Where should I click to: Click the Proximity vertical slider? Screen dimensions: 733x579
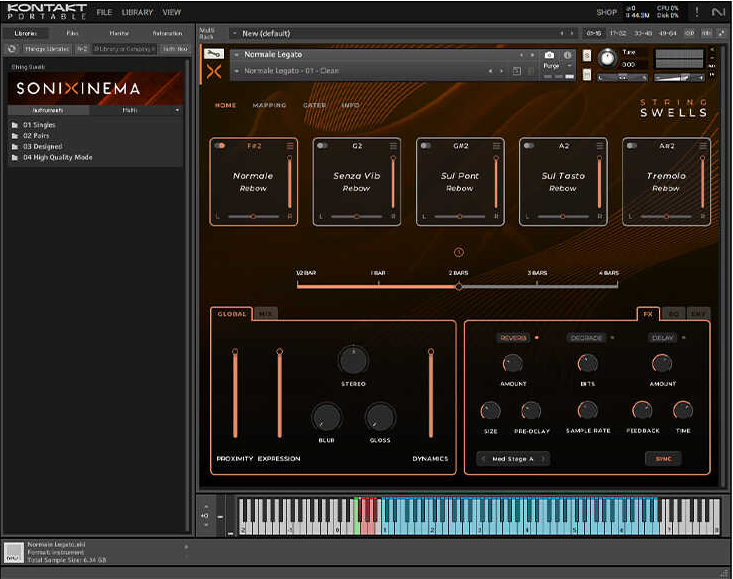[x=235, y=393]
